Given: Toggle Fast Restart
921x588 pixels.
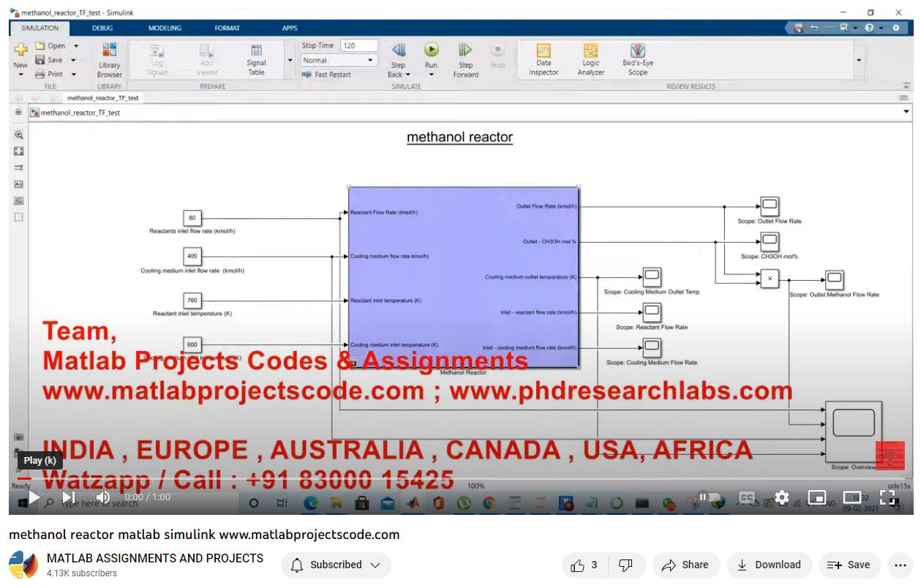Looking at the screenshot, I should [326, 75].
